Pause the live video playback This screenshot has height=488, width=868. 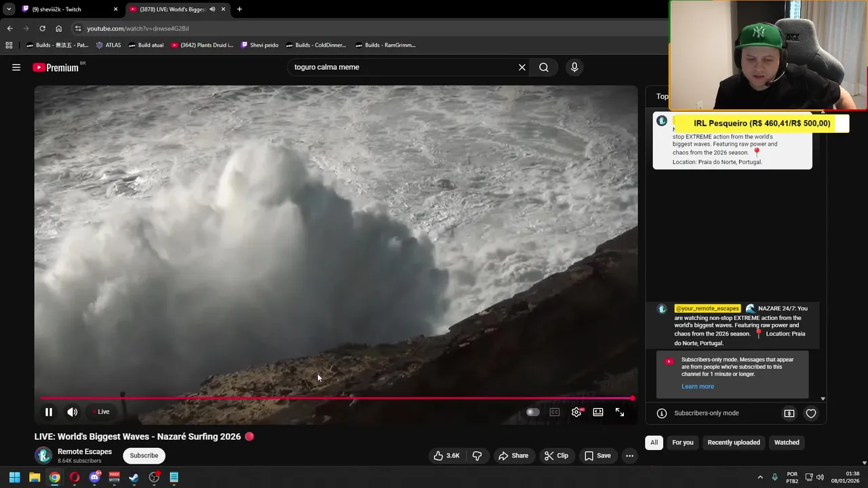point(49,411)
